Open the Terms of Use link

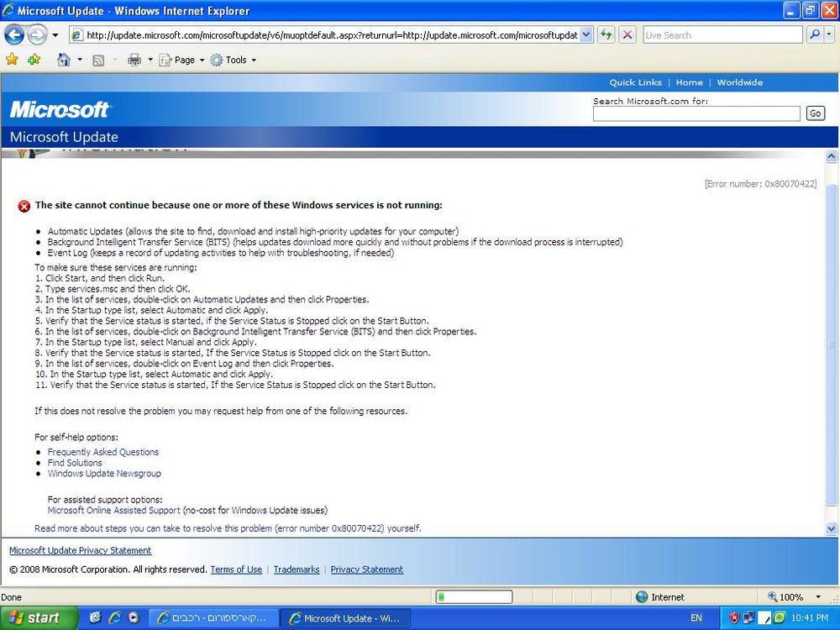click(236, 570)
